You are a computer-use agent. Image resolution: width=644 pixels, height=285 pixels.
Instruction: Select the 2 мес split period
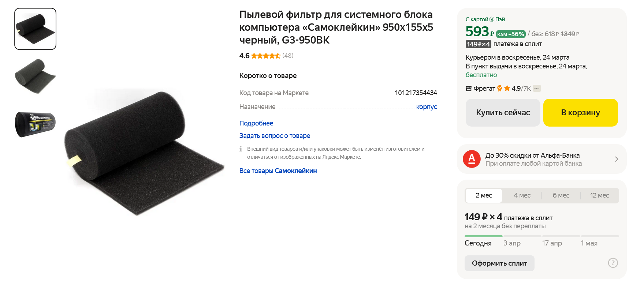point(484,195)
